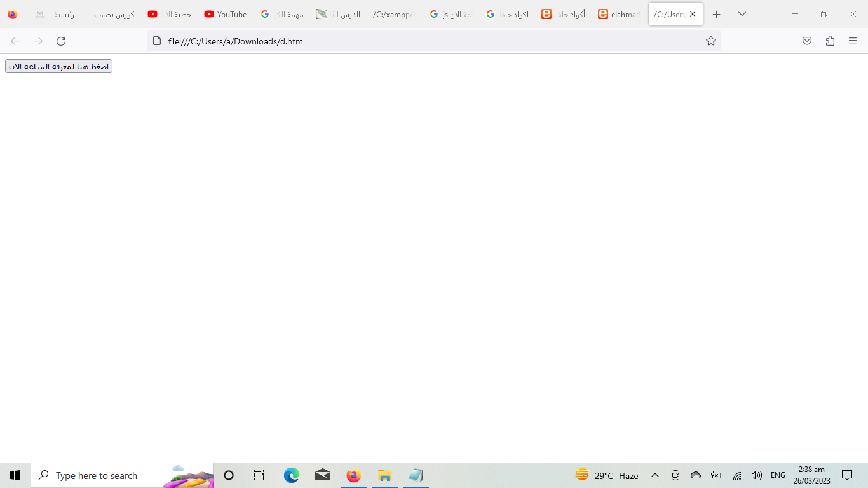Close the active d.html tab
This screenshot has width=868, height=488.
(x=693, y=14)
